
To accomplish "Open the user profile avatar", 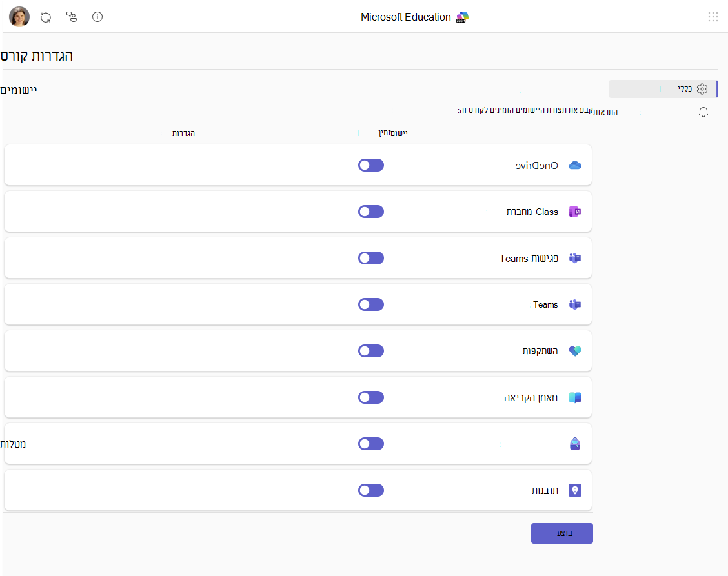I will (19, 17).
